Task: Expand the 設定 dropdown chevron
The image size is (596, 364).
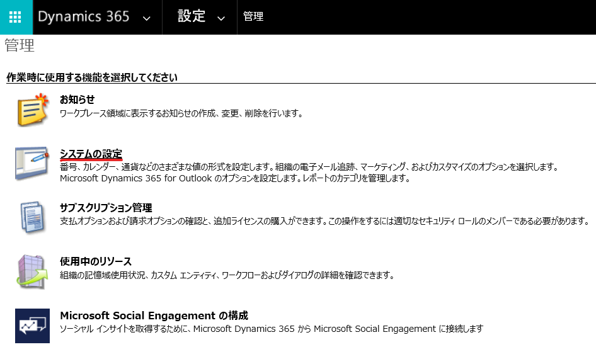Action: pos(221,18)
